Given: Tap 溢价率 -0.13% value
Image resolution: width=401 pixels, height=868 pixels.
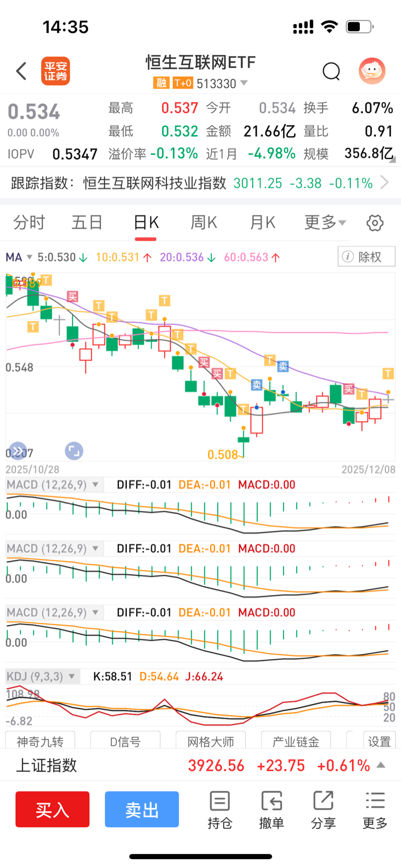Looking at the screenshot, I should click(174, 153).
